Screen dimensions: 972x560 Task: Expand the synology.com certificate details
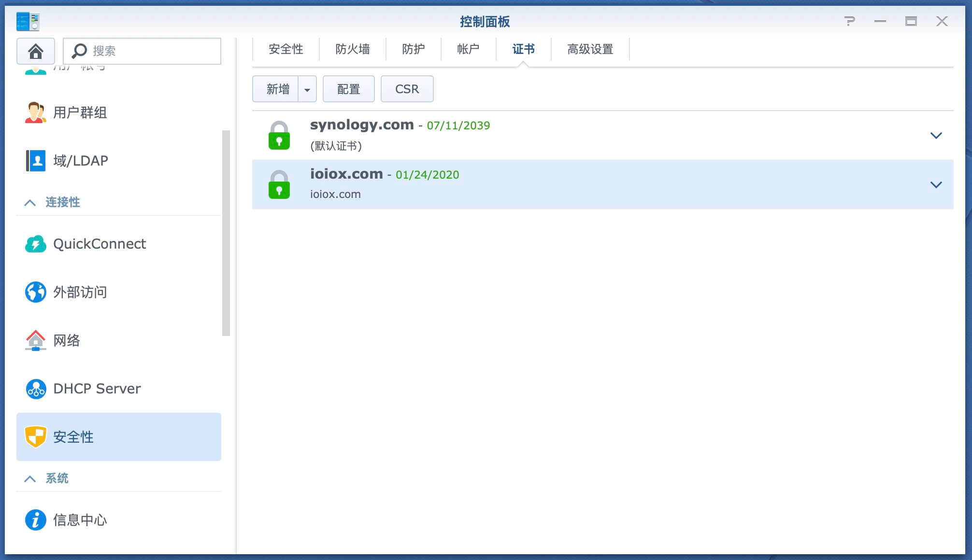coord(936,136)
